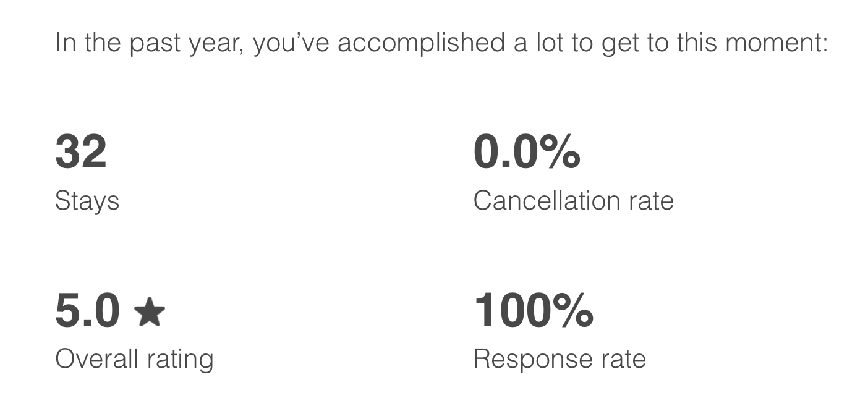This screenshot has height=419, width=868.
Task: Select the 100% response value
Action: point(533,311)
